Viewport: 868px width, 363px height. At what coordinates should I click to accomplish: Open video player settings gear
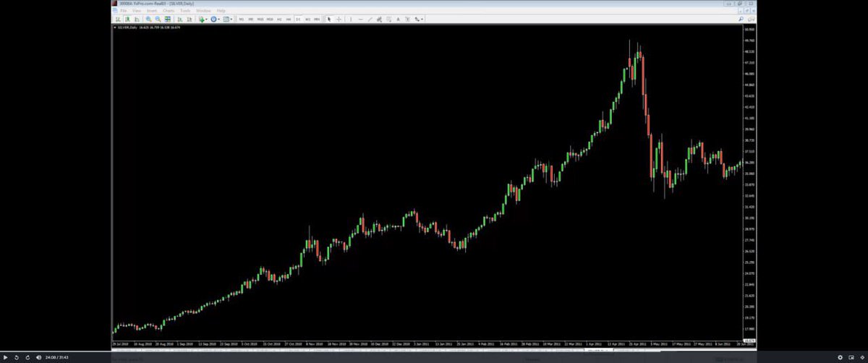click(840, 357)
